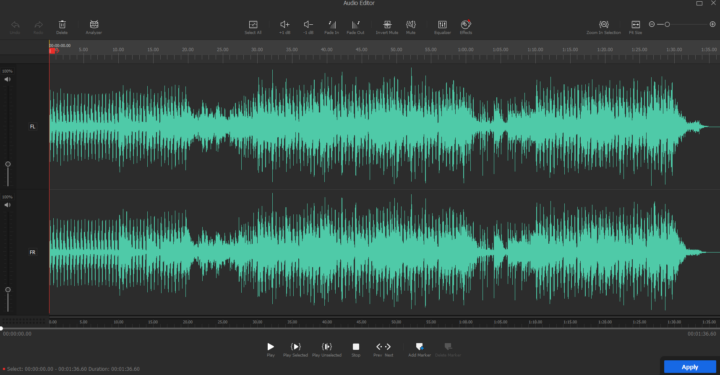The height and width of the screenshot is (375, 720).
Task: Open the Effects panel
Action: pyautogui.click(x=466, y=24)
